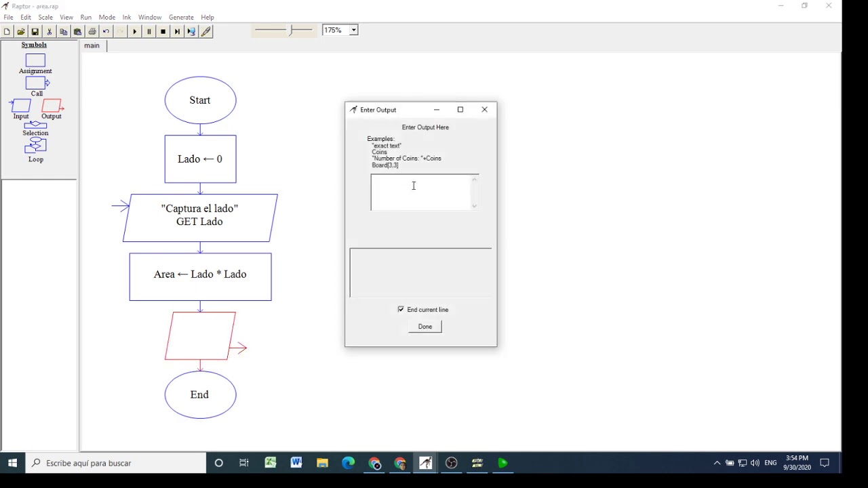Click the lower suggestion box in the dialog
Screen dimensions: 868x488
(420, 272)
